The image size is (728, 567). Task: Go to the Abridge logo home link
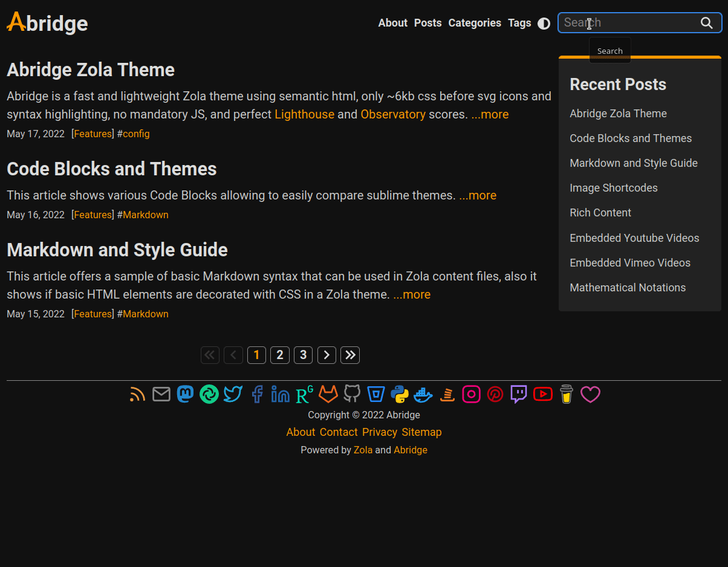coord(47,23)
